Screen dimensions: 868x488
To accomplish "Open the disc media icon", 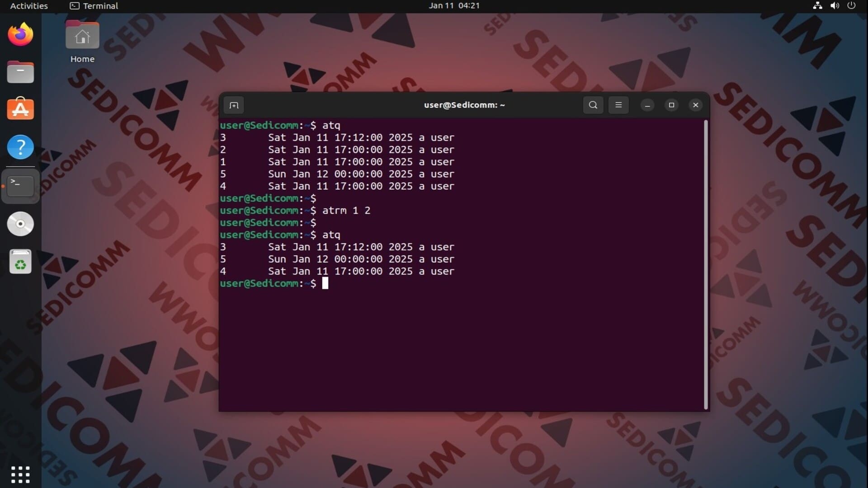I will coord(20,224).
